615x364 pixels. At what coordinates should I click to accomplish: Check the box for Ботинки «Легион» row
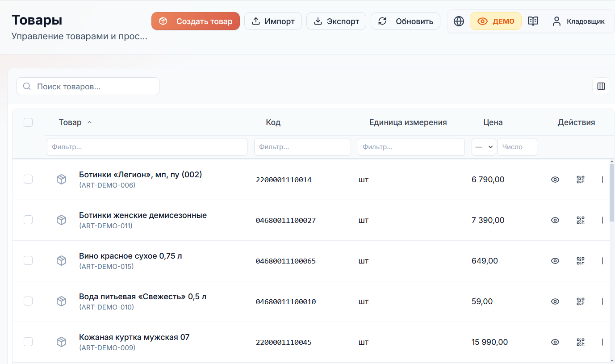coord(28,179)
